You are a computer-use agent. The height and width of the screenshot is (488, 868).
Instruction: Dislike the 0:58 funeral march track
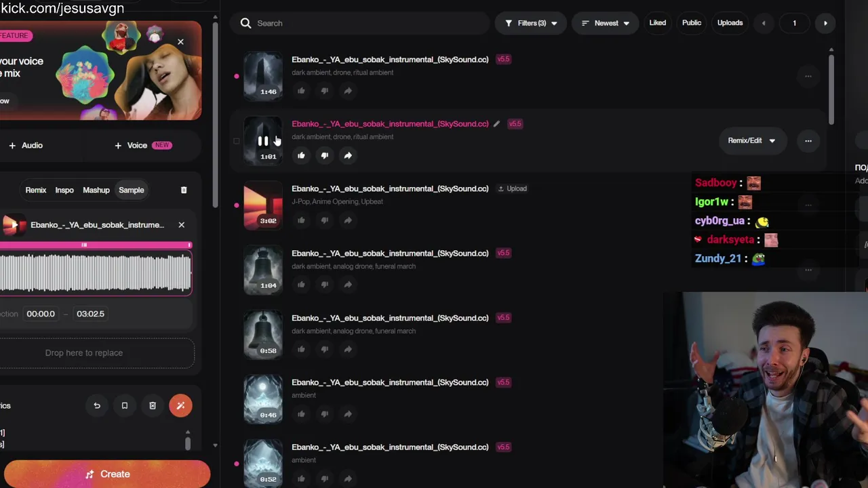pos(324,350)
